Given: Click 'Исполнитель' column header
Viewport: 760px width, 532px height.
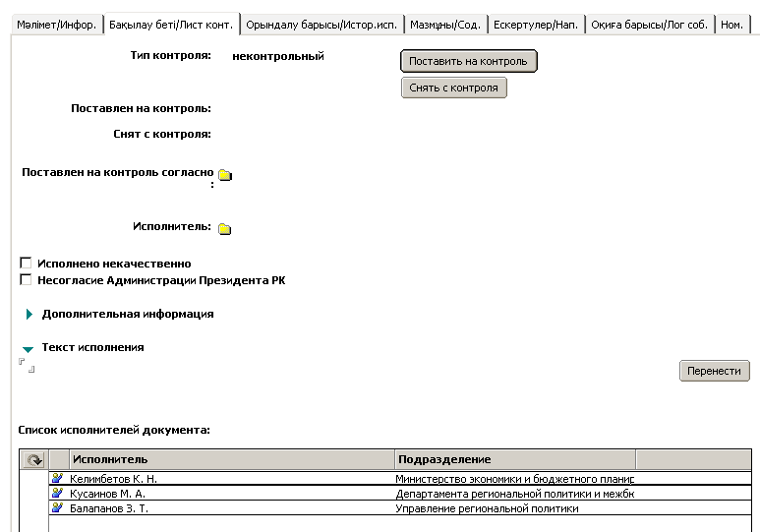Looking at the screenshot, I should coord(232,459).
